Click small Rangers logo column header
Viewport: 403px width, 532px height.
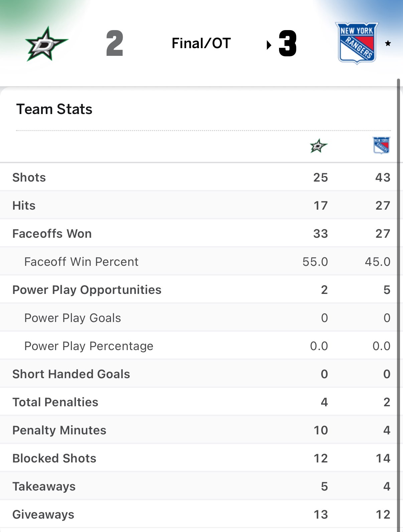381,145
